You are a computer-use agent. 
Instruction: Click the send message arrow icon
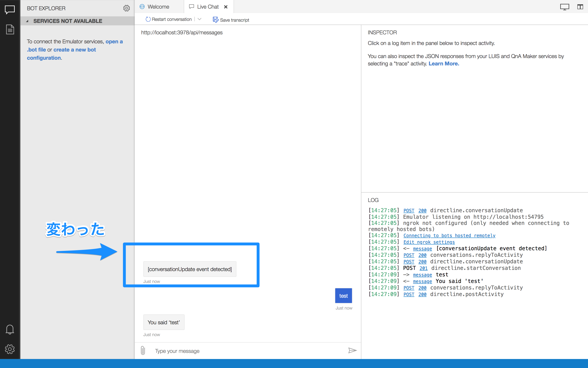[x=352, y=350]
